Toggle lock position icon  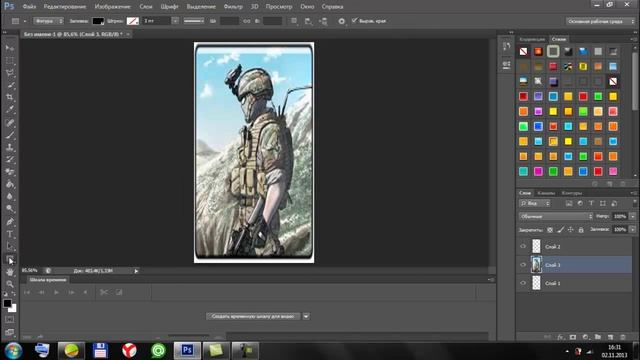(x=571, y=230)
